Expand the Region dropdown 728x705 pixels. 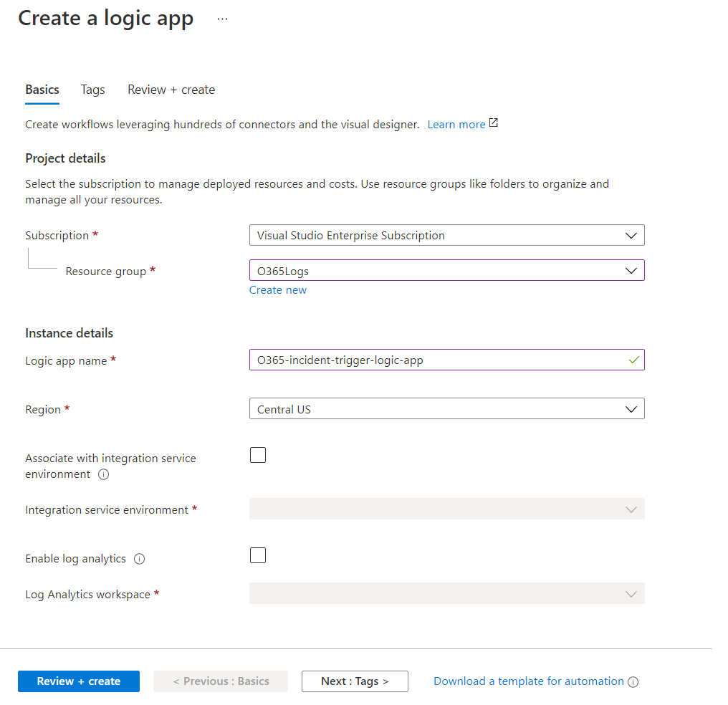[446, 409]
